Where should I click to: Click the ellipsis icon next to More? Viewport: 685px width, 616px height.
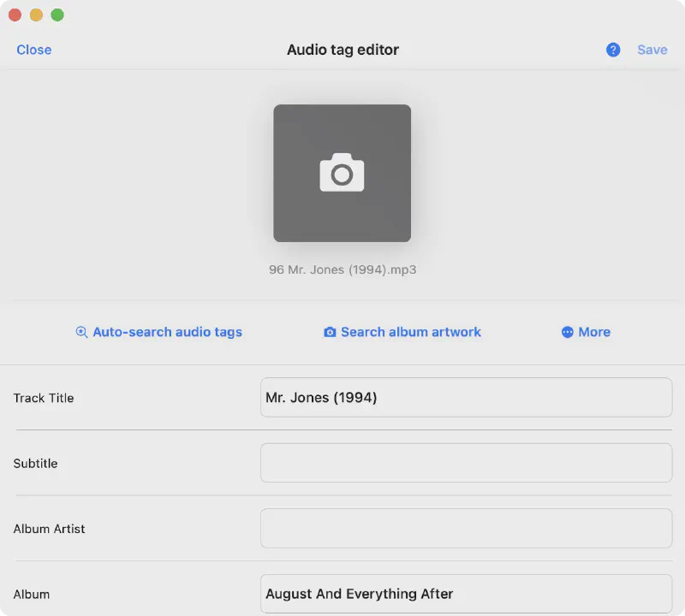[567, 332]
